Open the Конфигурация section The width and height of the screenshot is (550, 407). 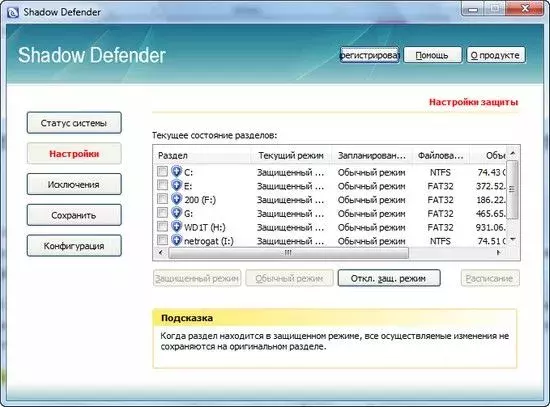[74, 246]
